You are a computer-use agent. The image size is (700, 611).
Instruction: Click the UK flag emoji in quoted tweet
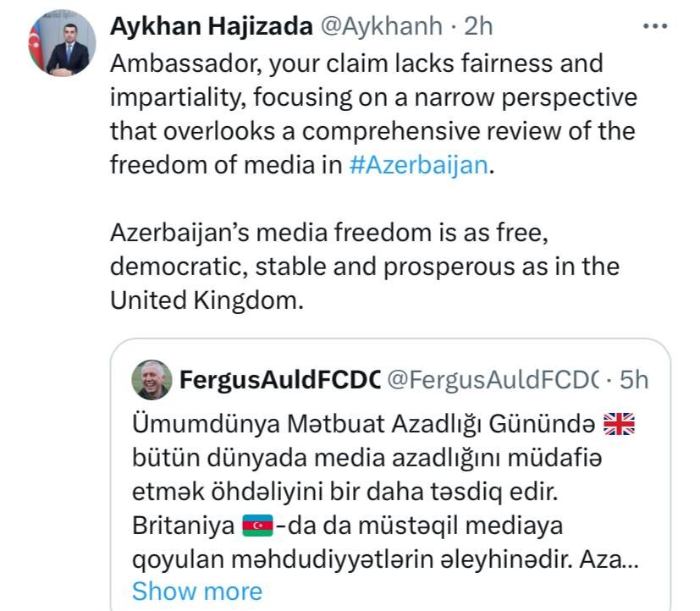click(619, 423)
